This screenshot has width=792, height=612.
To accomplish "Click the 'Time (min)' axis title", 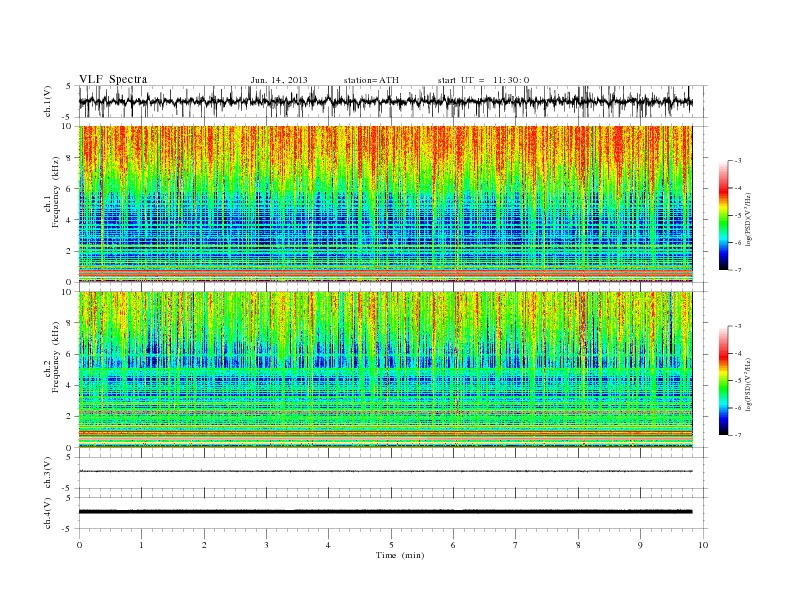I will [400, 555].
